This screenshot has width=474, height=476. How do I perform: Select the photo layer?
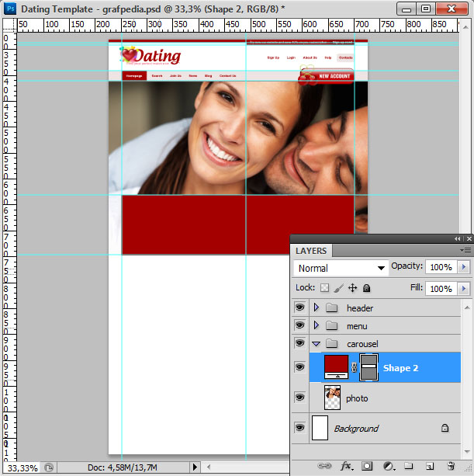385,398
